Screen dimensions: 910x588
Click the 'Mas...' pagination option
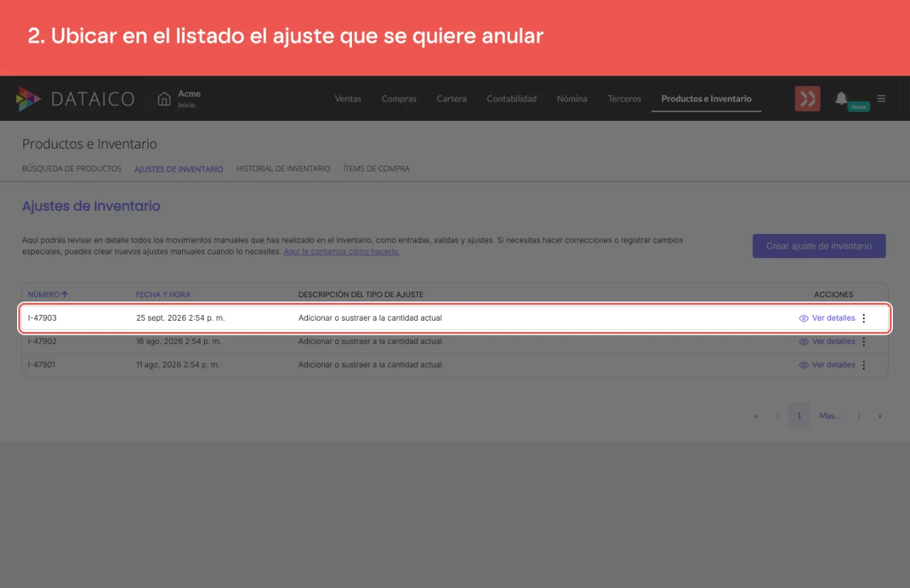(829, 416)
